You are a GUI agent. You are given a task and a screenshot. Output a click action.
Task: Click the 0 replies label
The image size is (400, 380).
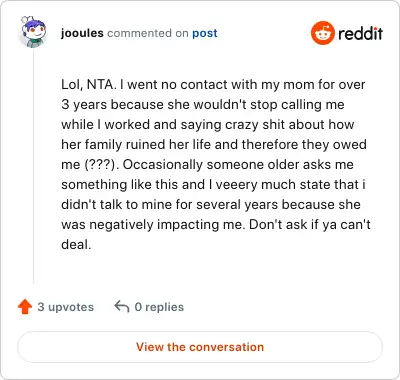159,307
